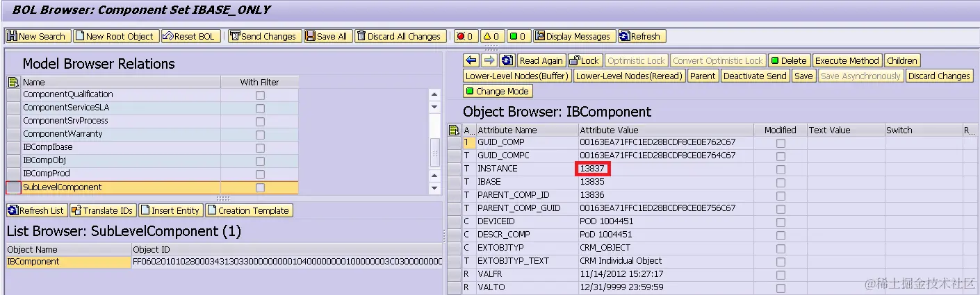Click Discard All Changes button
980x295 pixels.
[x=400, y=36]
